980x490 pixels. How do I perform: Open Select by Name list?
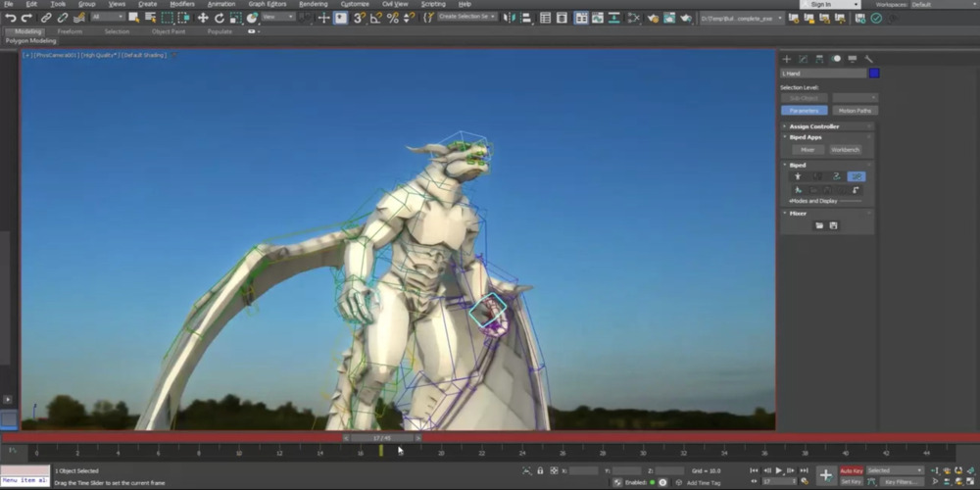(150, 18)
